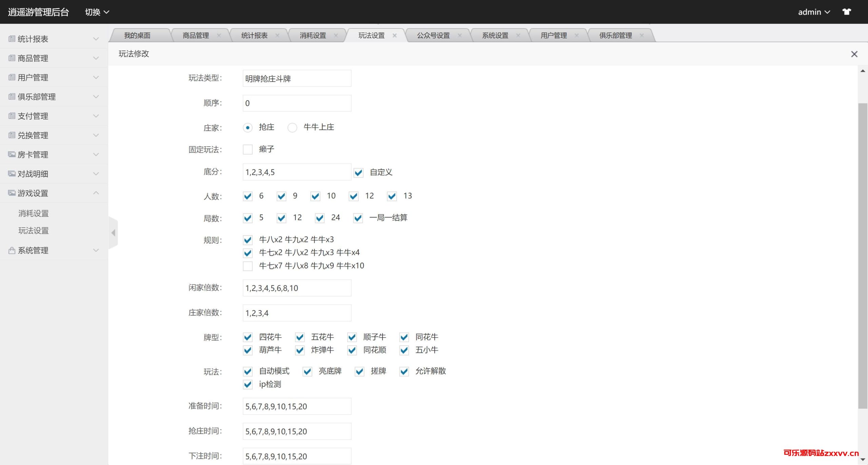Open 玩法设置 in the sidebar submenu
The height and width of the screenshot is (465, 868).
click(x=34, y=231)
